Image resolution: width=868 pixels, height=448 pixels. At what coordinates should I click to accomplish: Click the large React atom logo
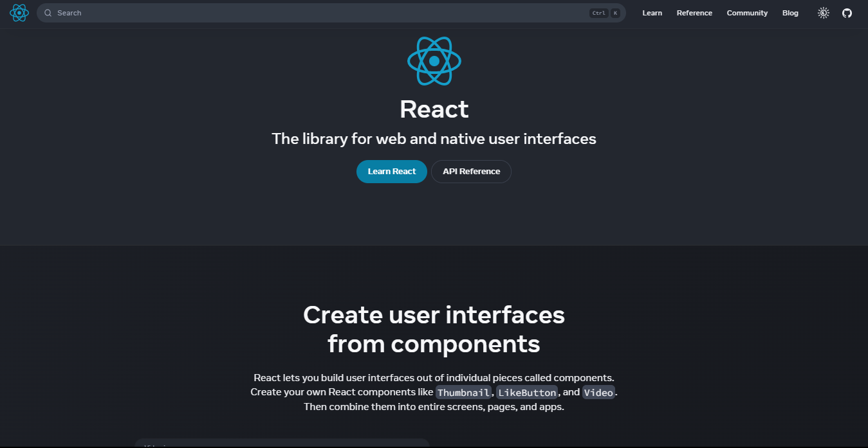tap(434, 61)
